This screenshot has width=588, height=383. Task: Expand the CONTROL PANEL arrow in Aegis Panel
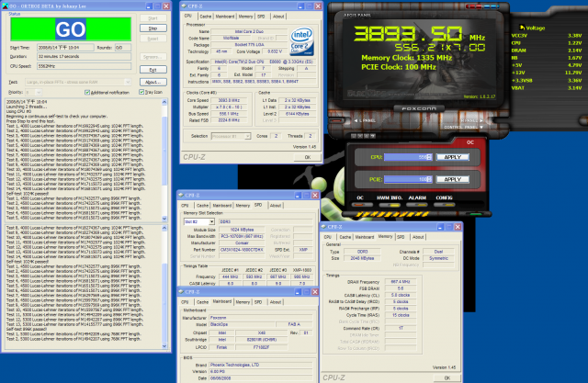(x=481, y=128)
